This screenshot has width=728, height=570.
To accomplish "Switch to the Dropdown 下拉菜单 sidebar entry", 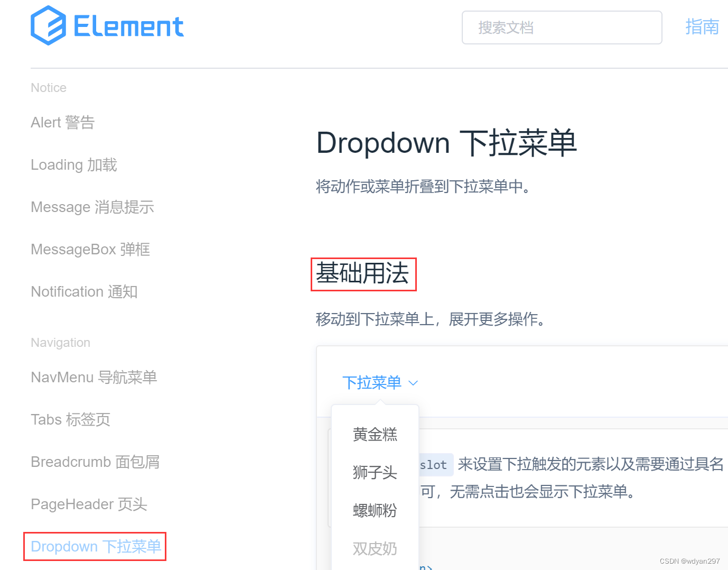I will [95, 546].
